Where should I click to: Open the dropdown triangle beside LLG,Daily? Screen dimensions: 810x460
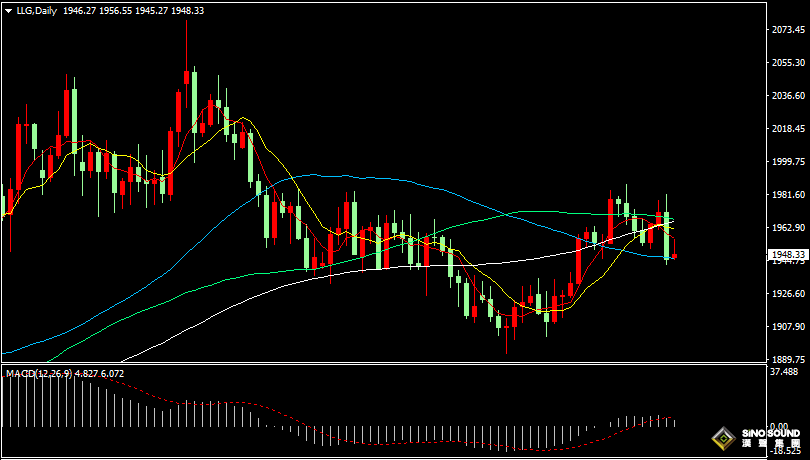pos(8,10)
